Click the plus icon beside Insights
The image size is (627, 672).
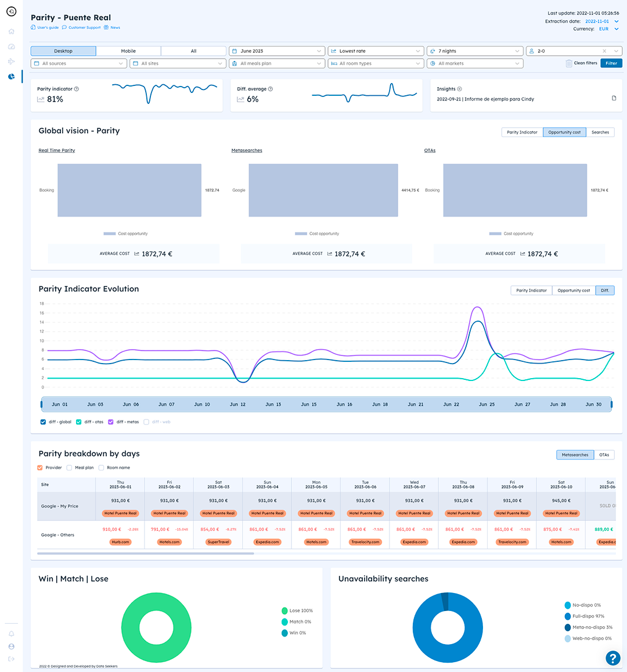[x=460, y=89]
